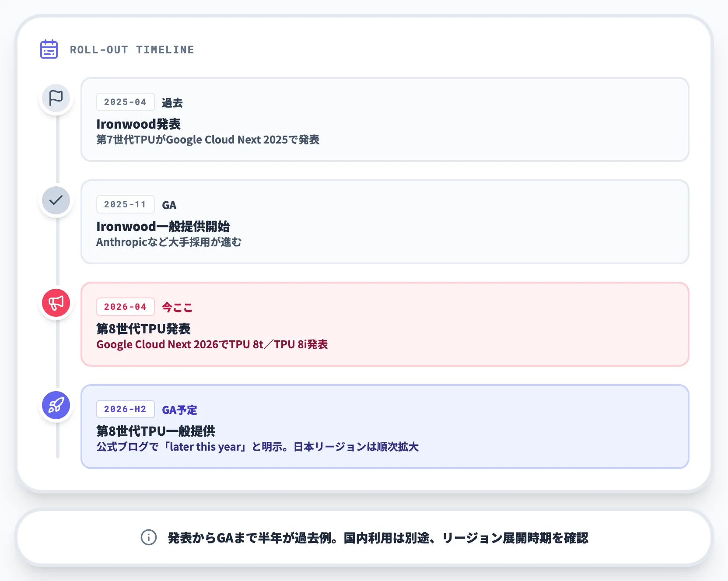728x581 pixels.
Task: Toggle the GA status on the 2025-11 entry
Action: click(x=170, y=204)
